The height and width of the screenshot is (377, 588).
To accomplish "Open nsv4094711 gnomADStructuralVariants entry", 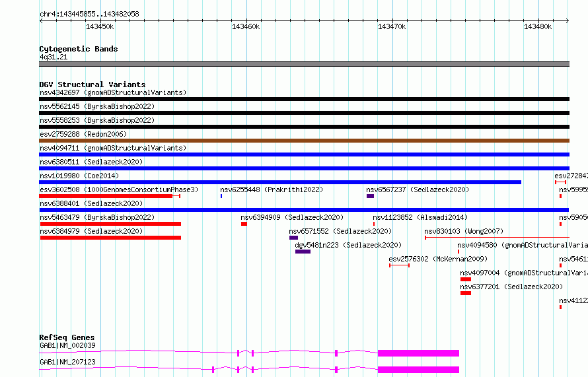I will 113,148.
